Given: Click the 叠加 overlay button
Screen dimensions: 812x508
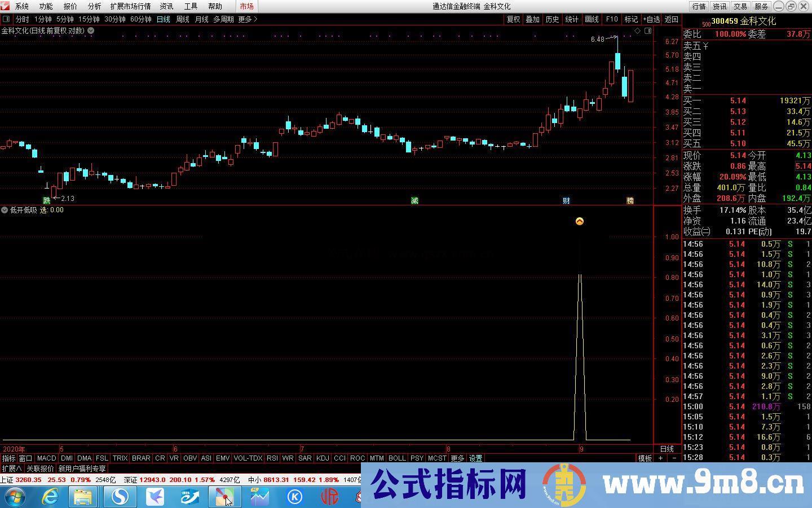Looking at the screenshot, I should (x=532, y=19).
